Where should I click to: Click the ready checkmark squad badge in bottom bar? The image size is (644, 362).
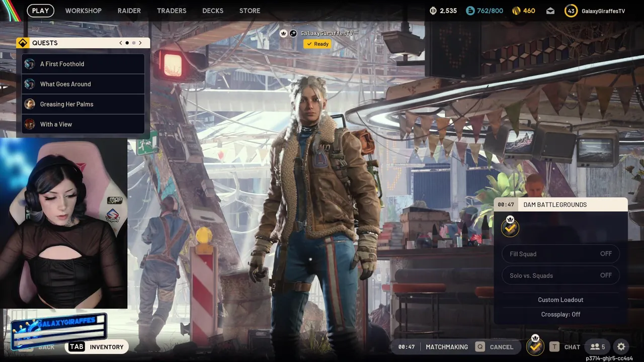[535, 346]
